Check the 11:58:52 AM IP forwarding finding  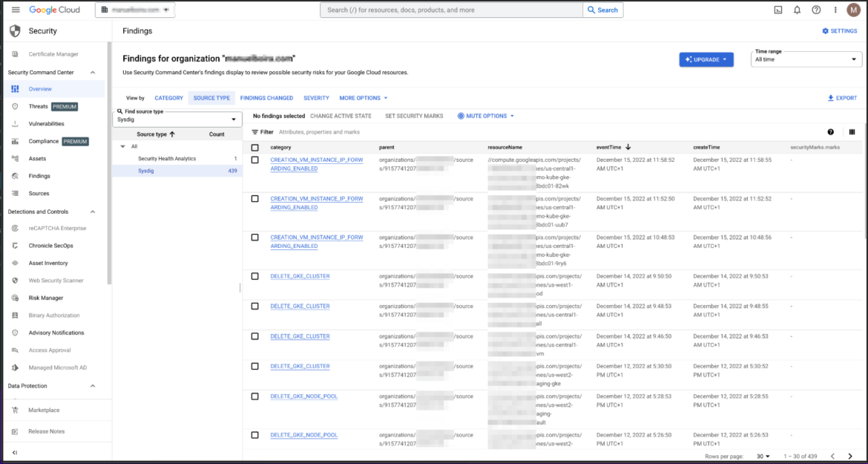click(x=254, y=160)
